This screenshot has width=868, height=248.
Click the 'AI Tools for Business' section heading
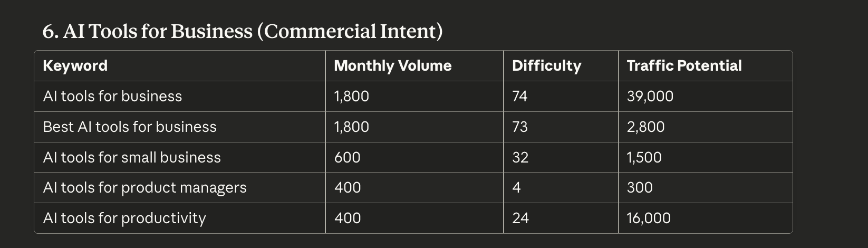pyautogui.click(x=242, y=32)
